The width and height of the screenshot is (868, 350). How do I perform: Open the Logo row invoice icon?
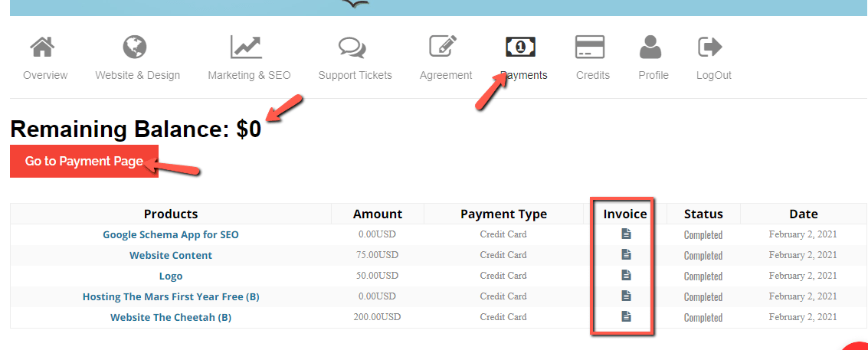pos(626,275)
